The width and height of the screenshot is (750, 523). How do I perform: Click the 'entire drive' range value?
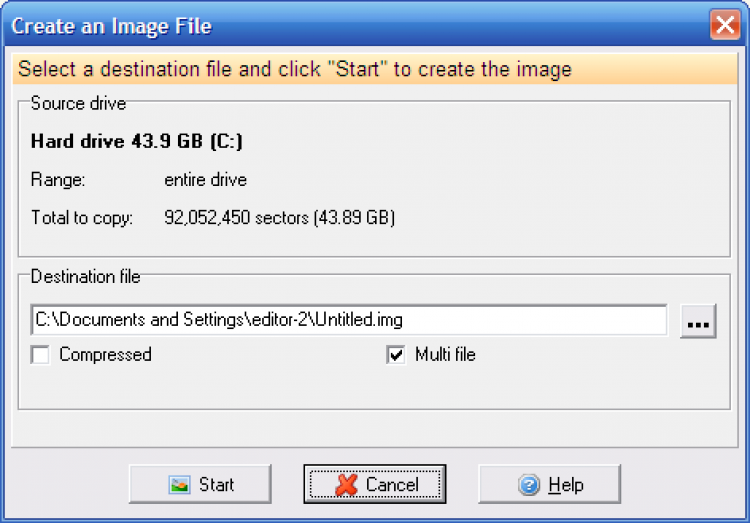(x=205, y=181)
